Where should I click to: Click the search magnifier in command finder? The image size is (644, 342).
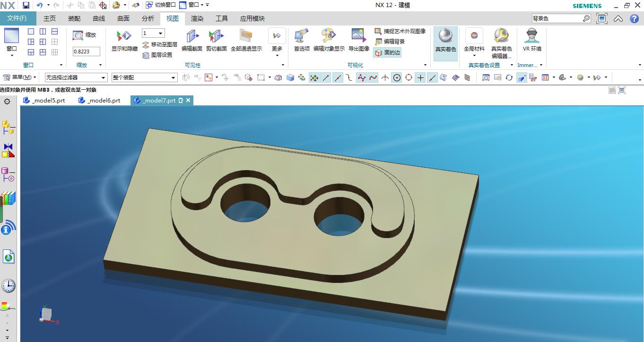(586, 19)
